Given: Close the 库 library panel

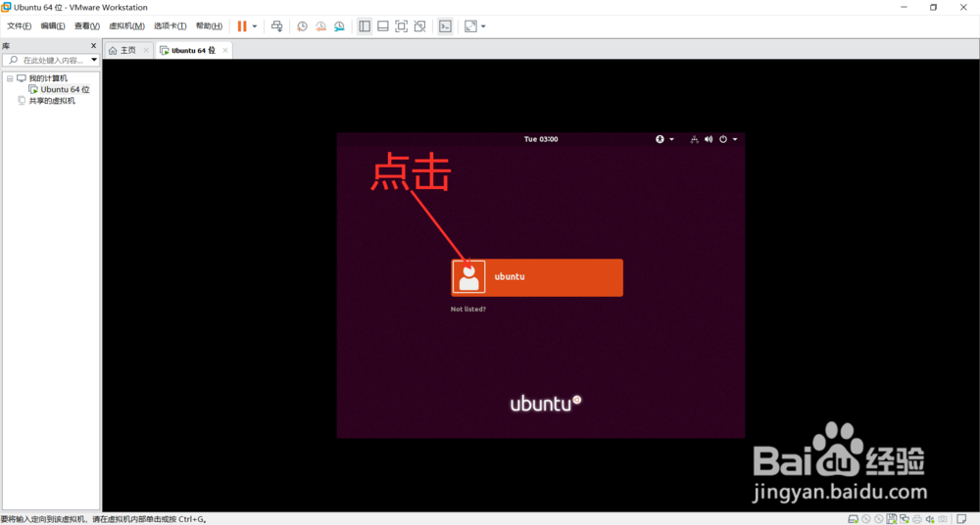Looking at the screenshot, I should click(93, 46).
